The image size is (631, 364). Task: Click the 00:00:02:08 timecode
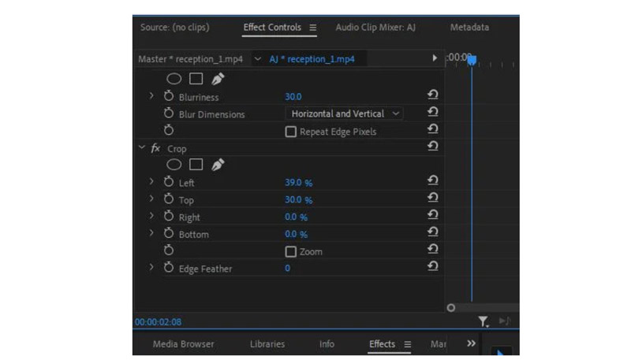coord(159,321)
